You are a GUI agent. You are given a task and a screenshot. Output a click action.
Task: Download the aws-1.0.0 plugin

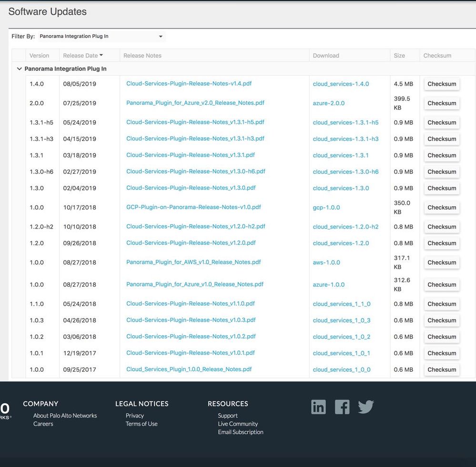pyautogui.click(x=326, y=263)
